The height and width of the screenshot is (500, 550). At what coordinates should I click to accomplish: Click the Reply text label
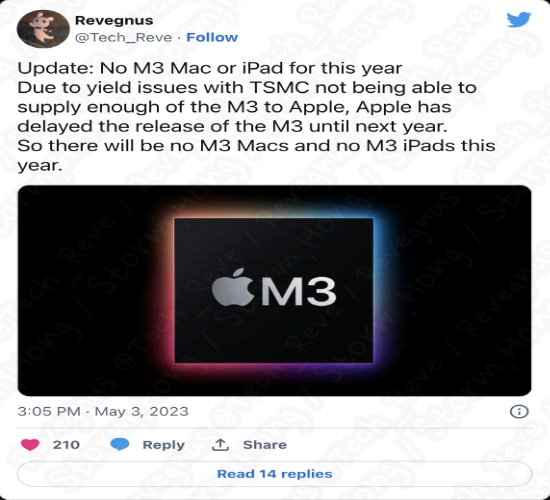[163, 445]
